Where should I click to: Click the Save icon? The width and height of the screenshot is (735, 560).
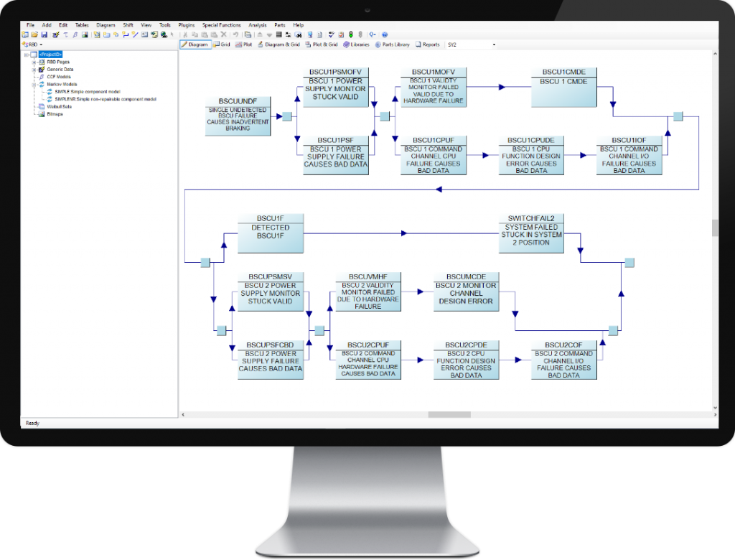pos(45,34)
